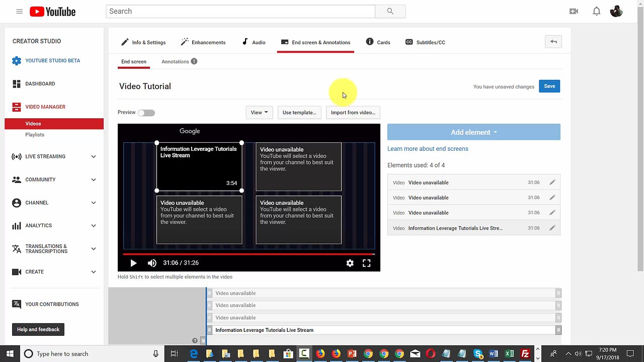Edit the first Video unavailable element pencil
The width and height of the screenshot is (644, 362).
pyautogui.click(x=552, y=183)
